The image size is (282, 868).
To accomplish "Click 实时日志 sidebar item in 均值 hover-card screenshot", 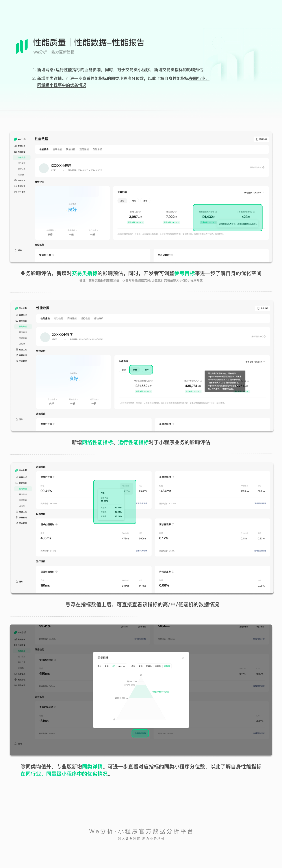I will [23, 500].
